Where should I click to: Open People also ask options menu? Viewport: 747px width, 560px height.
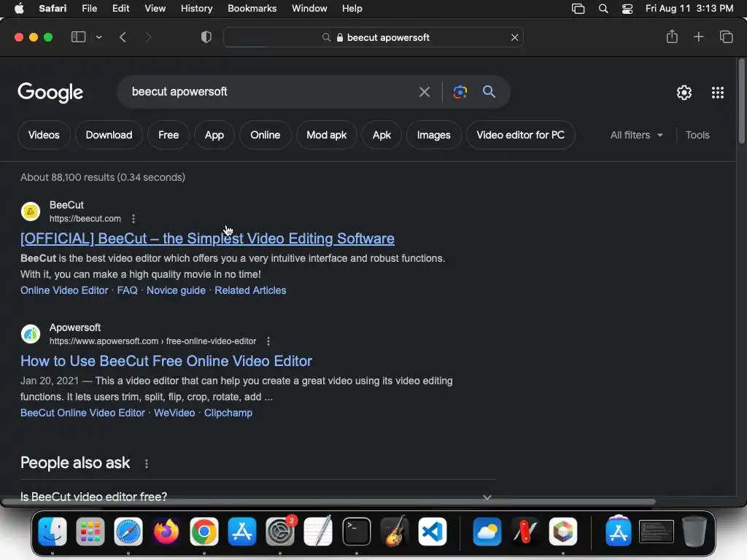click(x=146, y=463)
